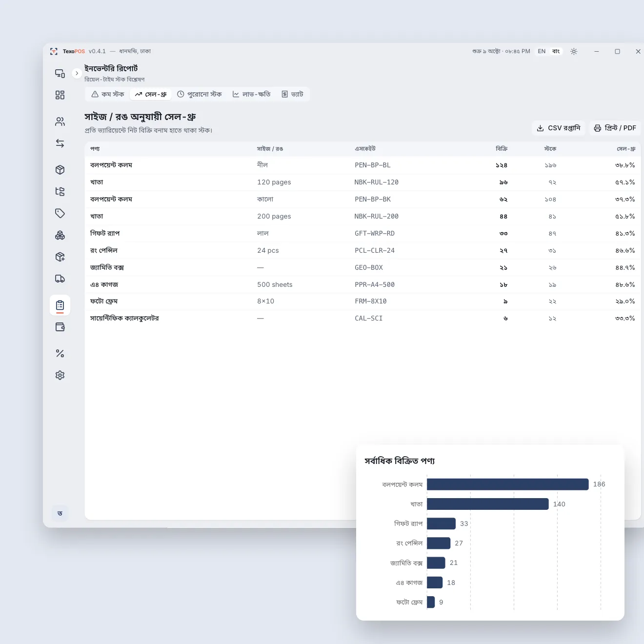Screen dimensions: 644x644
Task: Open the price tag icon in sidebar
Action: (x=60, y=213)
